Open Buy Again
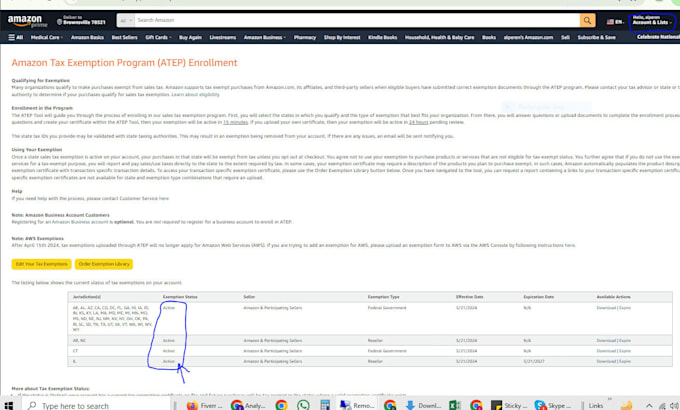Screen dimensions: 680x410 [190, 37]
